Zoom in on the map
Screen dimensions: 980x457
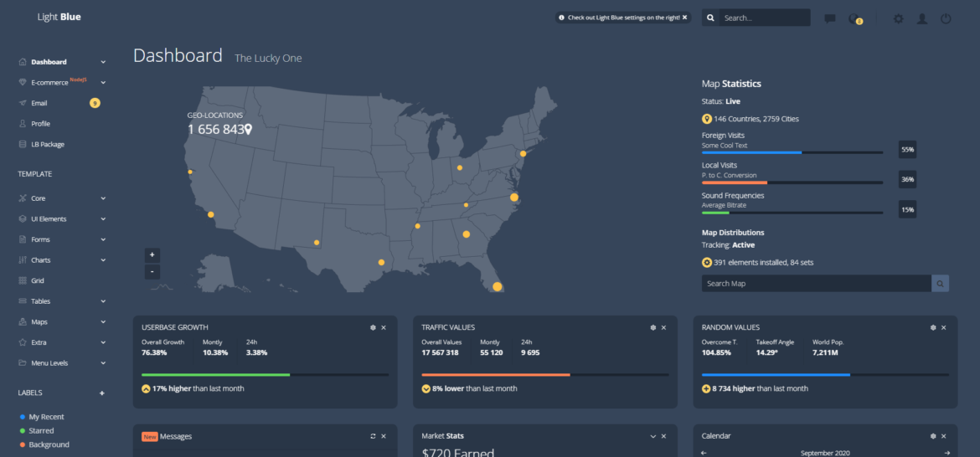pos(152,254)
